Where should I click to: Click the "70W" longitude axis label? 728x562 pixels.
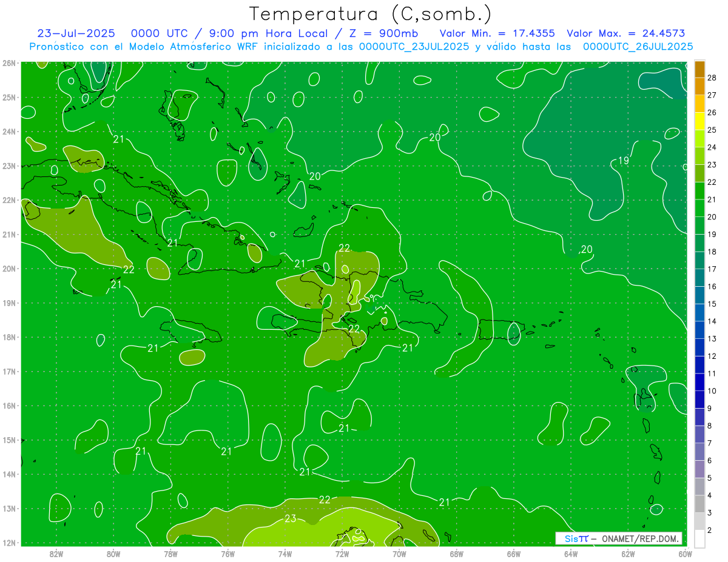(399, 554)
